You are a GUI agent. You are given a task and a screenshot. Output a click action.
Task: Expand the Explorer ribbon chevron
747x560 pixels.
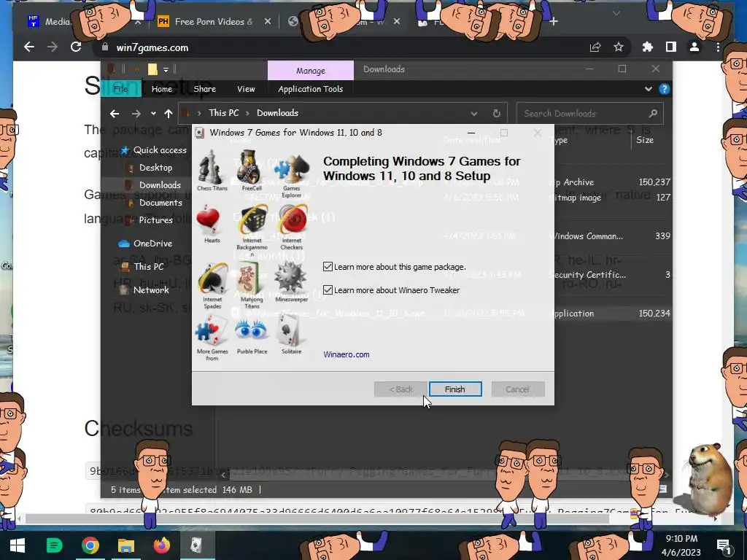point(648,89)
